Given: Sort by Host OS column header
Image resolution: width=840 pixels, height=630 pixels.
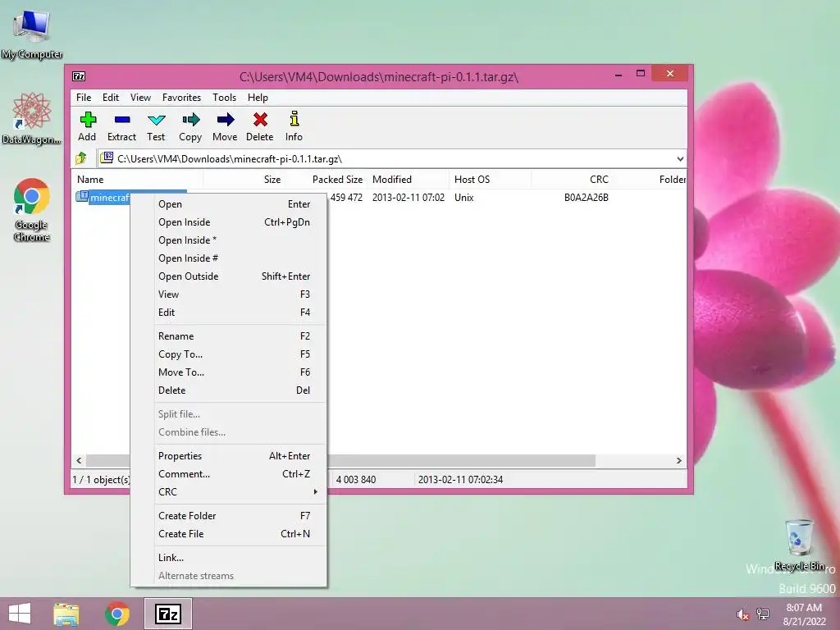Looking at the screenshot, I should (490, 180).
